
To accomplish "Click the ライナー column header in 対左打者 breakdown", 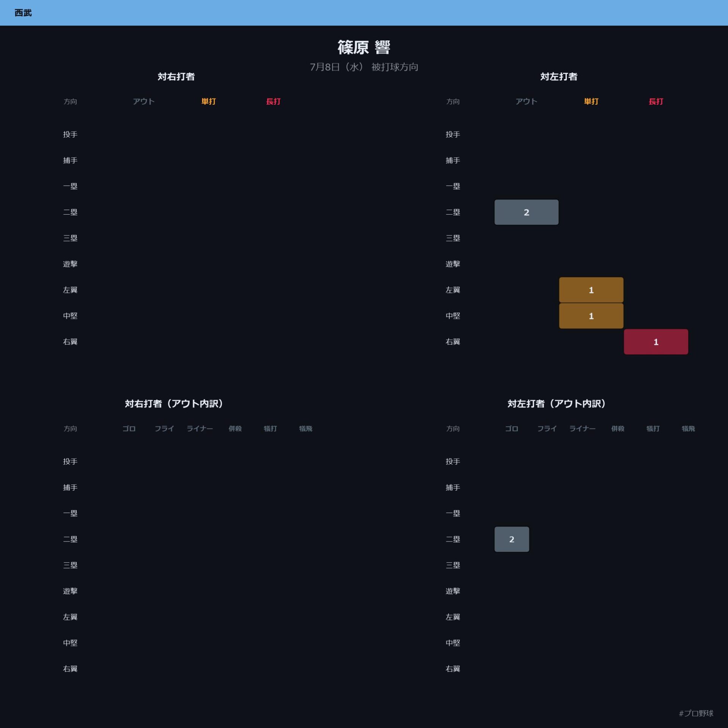I will pyautogui.click(x=582, y=428).
